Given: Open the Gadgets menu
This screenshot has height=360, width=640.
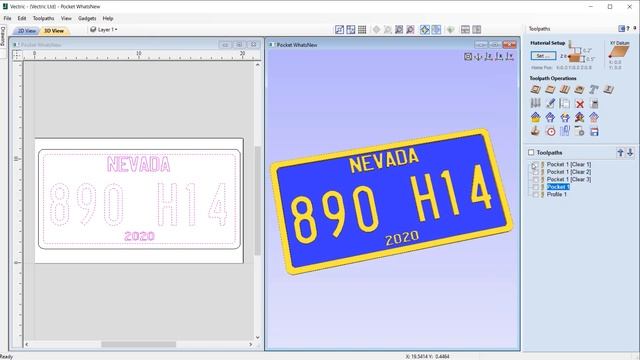Looking at the screenshot, I should tap(87, 18).
